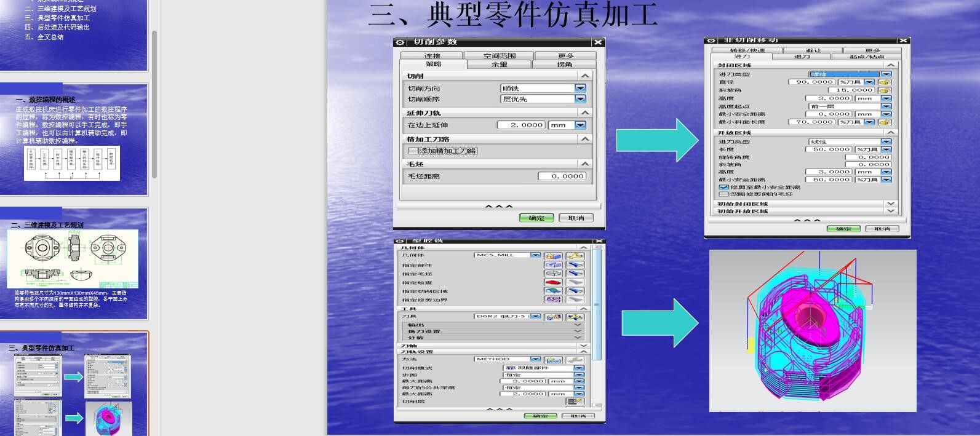The height and width of the screenshot is (436, 980).
Task: Click the 毛坯距离 value field
Action: 562,176
